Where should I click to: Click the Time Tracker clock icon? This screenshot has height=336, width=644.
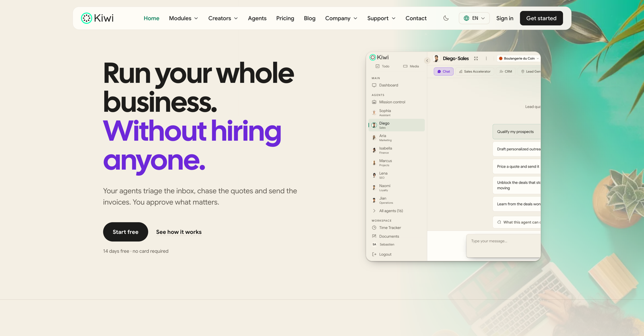[x=374, y=228]
